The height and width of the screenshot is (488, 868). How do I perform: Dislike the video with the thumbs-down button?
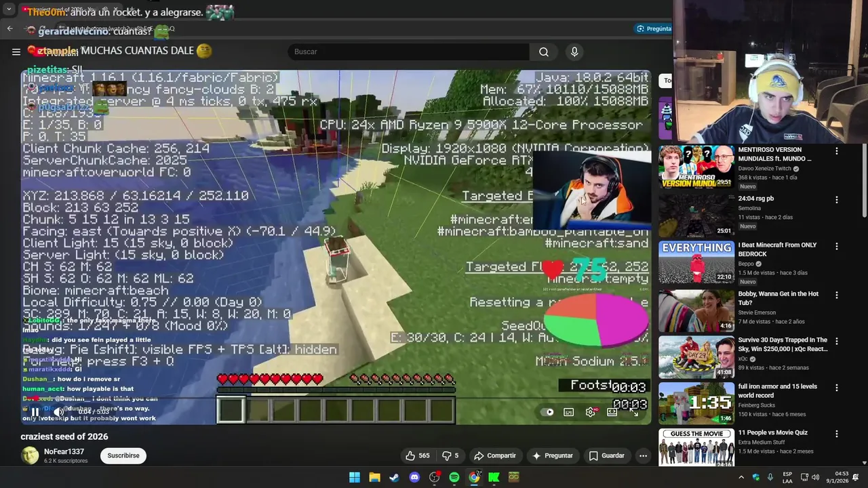[x=450, y=455]
